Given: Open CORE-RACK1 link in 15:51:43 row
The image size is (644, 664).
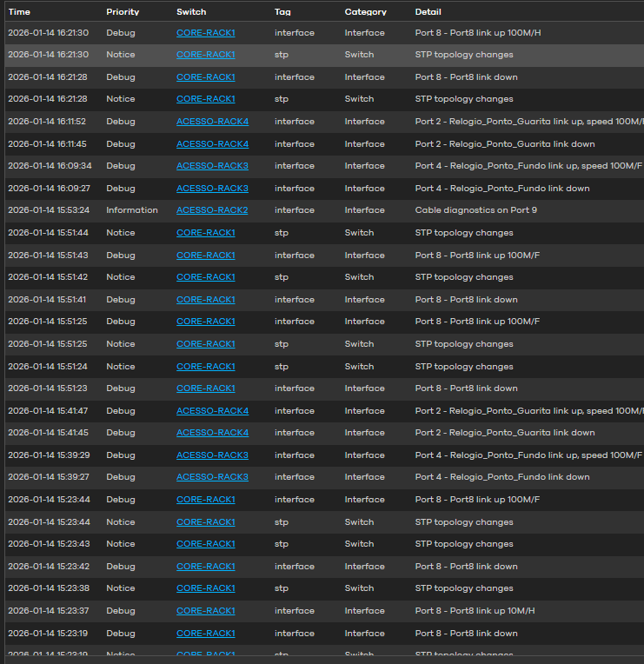Looking at the screenshot, I should [205, 256].
